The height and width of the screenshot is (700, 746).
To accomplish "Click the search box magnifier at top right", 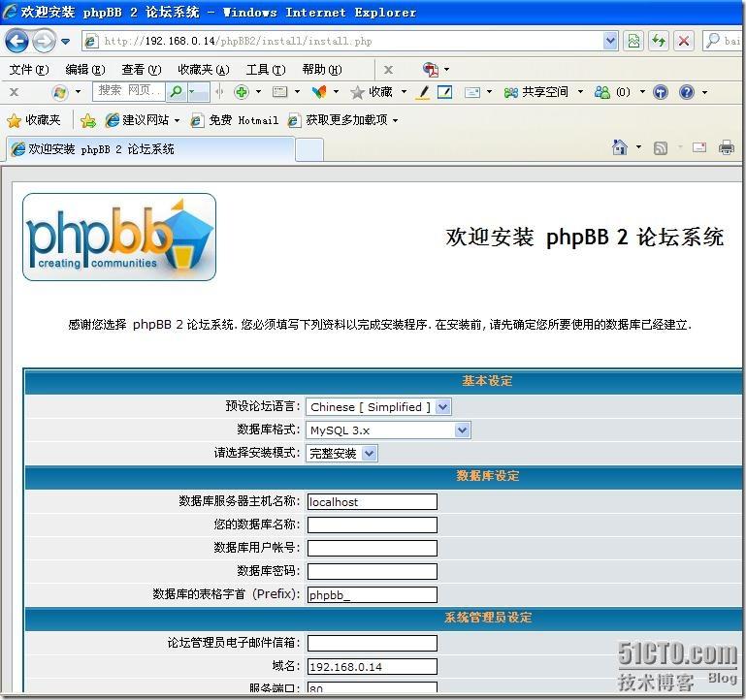I will tap(713, 41).
